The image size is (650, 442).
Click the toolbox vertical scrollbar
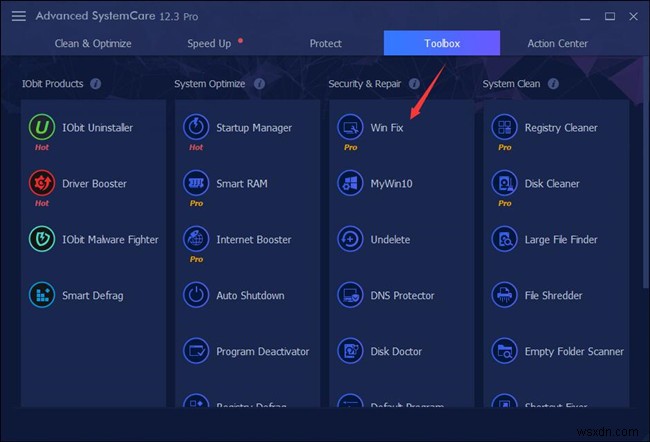click(x=646, y=173)
